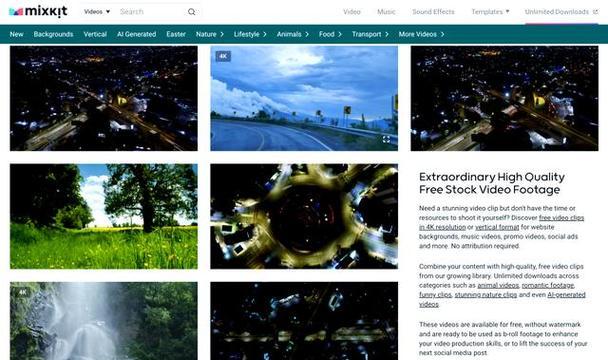Screen dimensions: 608x360
Task: Expand the Animals category chevron
Action: point(307,34)
